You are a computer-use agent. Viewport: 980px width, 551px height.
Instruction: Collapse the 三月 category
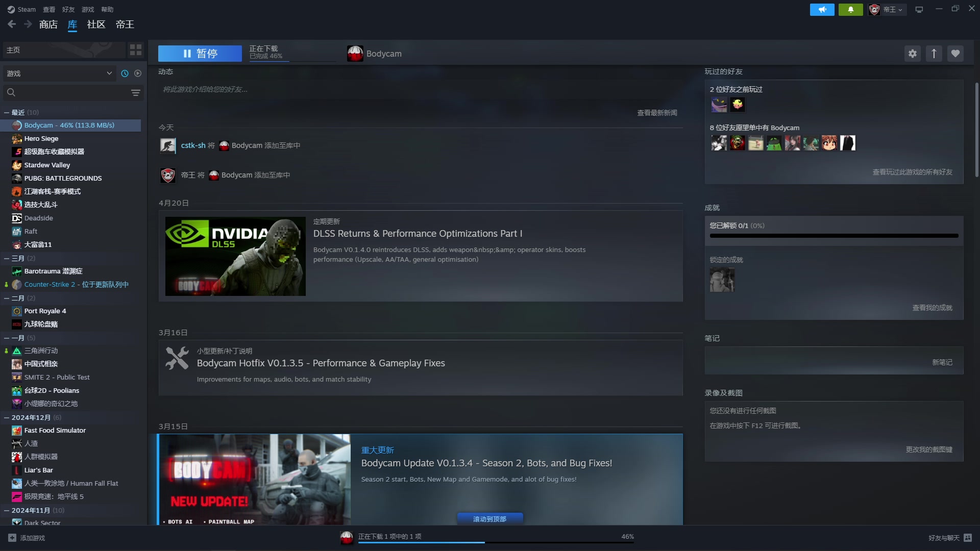pos(7,258)
